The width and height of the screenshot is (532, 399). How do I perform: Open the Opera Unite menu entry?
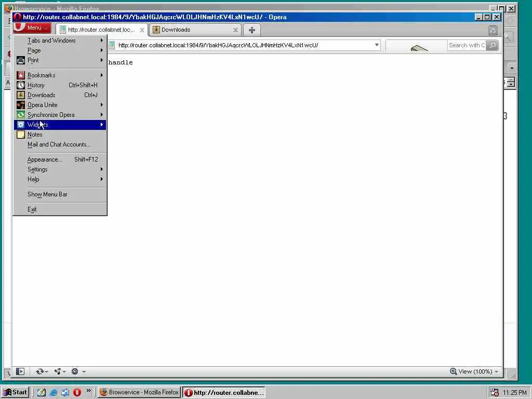(x=60, y=105)
